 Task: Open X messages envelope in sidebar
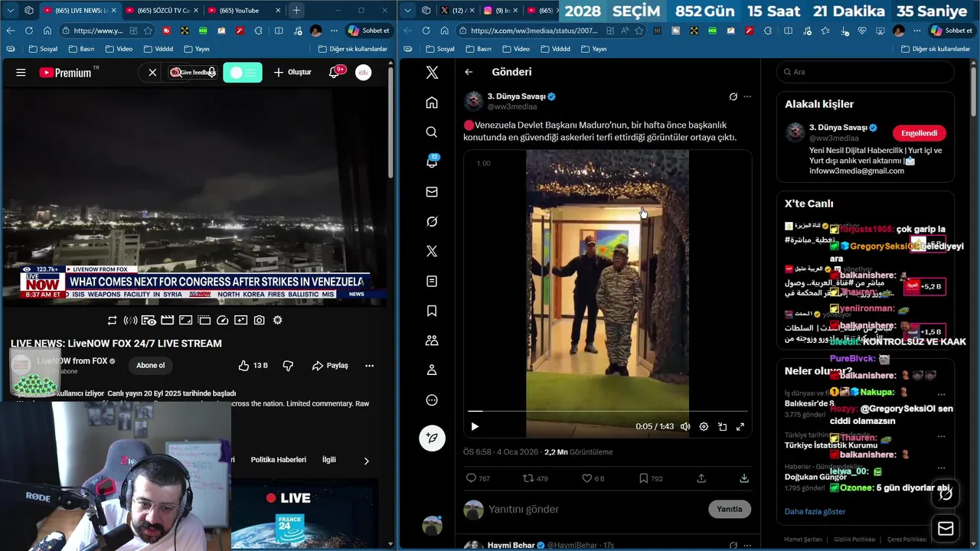pyautogui.click(x=432, y=192)
